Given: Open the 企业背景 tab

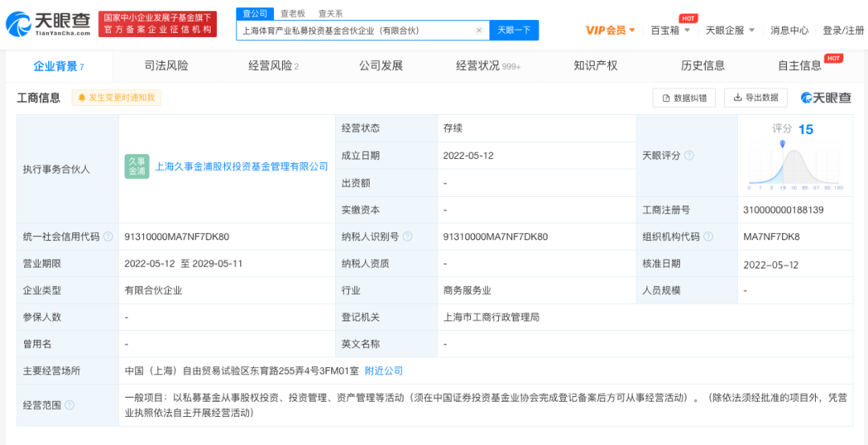Looking at the screenshot, I should (x=59, y=67).
